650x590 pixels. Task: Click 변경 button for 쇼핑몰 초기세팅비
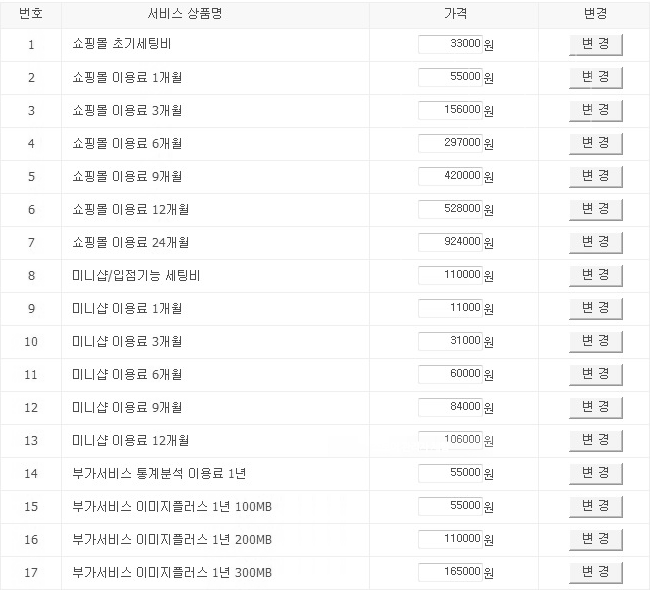(595, 44)
